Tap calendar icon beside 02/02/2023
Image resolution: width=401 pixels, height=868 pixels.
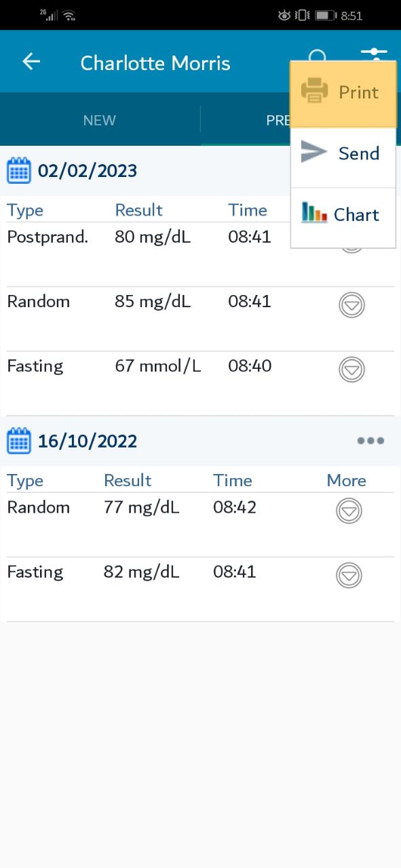(x=19, y=170)
